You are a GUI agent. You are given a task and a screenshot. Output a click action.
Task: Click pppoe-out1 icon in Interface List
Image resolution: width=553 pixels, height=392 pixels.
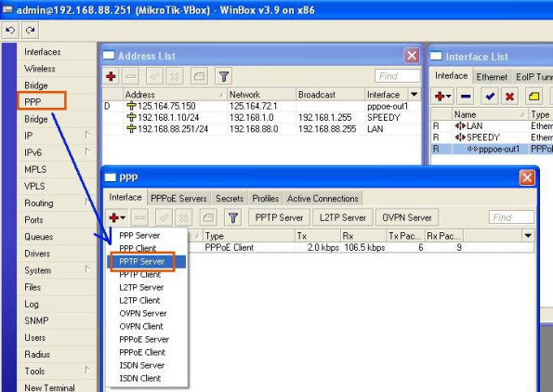tap(472, 149)
